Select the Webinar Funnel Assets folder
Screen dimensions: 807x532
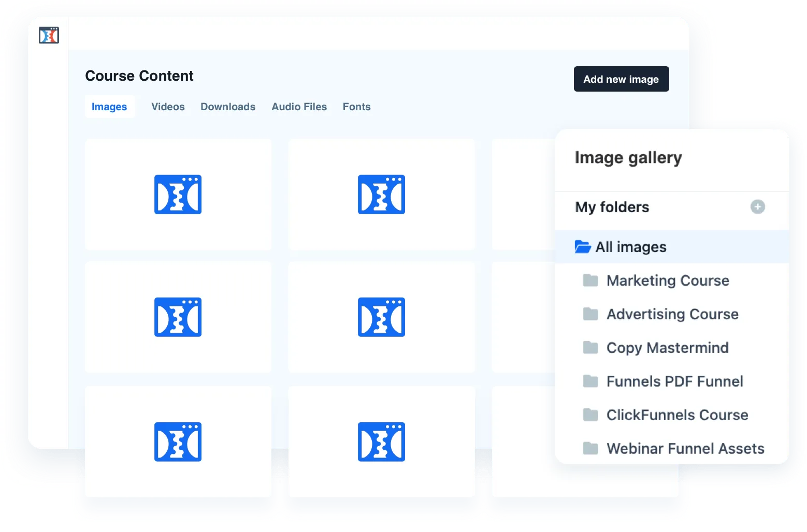click(x=672, y=448)
